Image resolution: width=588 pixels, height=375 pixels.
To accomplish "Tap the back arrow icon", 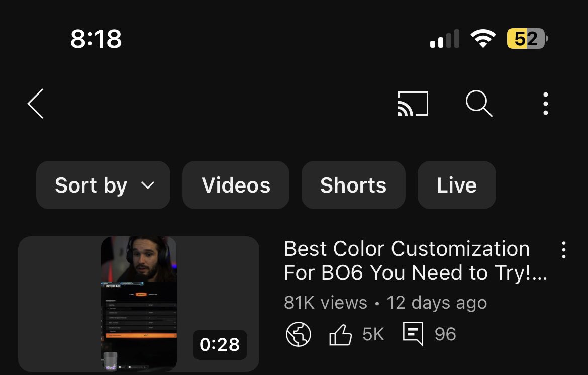I will pyautogui.click(x=36, y=104).
